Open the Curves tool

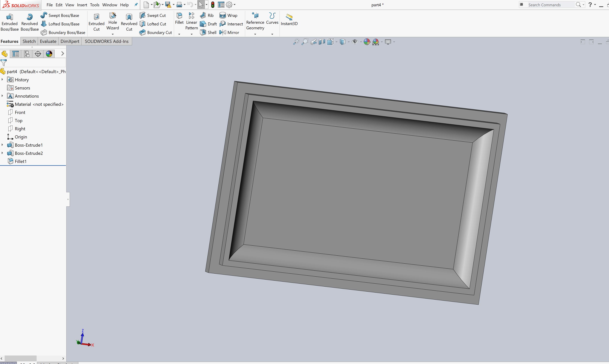(272, 18)
